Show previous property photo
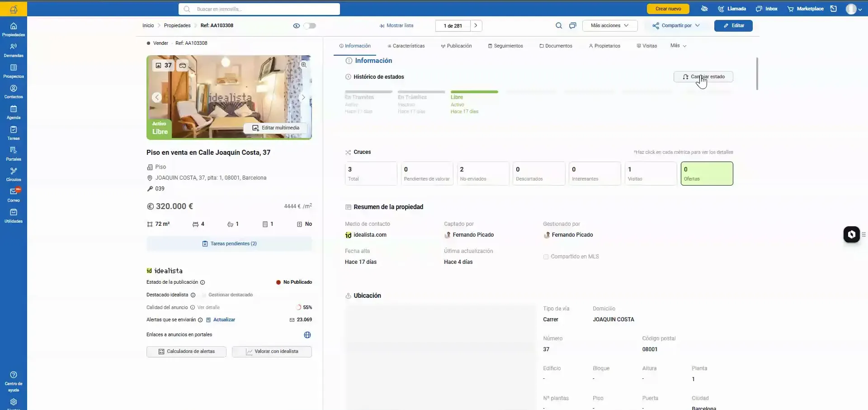Viewport: 868px width, 410px height. click(x=157, y=97)
